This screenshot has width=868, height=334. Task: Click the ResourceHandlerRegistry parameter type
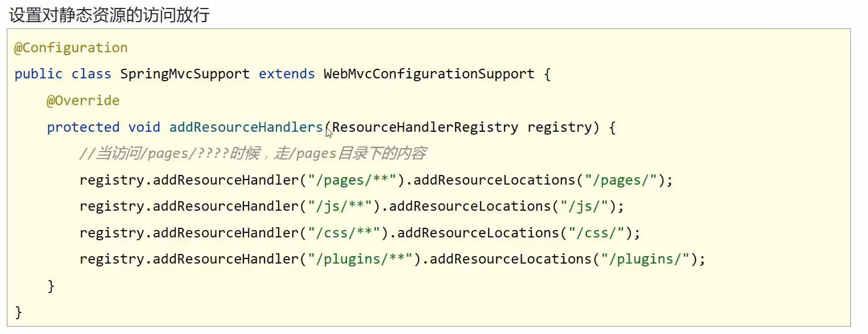pyautogui.click(x=425, y=127)
